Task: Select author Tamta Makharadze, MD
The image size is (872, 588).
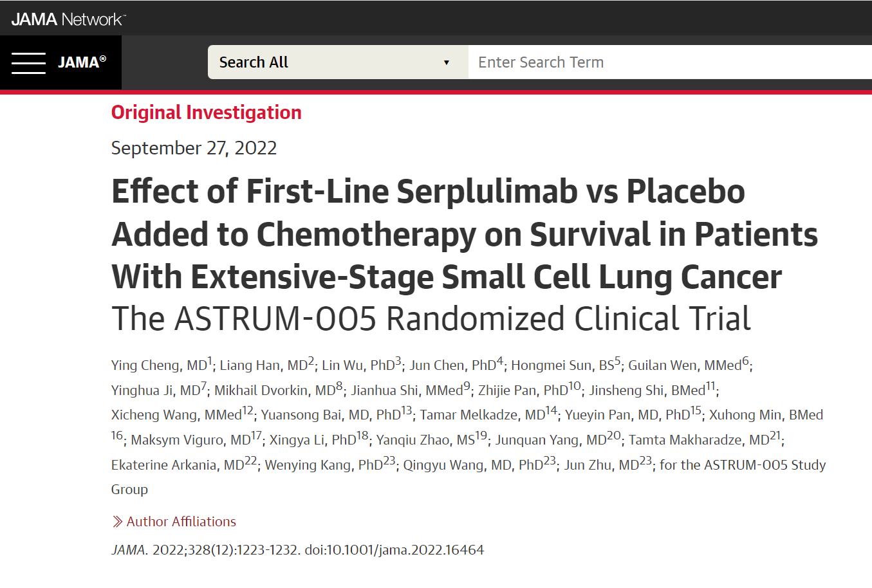Action: [699, 440]
